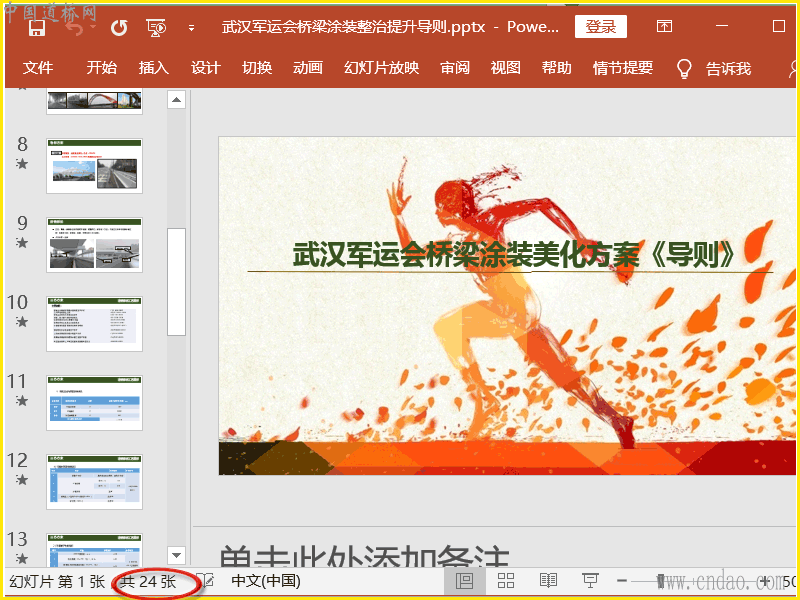Viewport: 800px width, 600px height.
Task: Launch Slide Show from status bar icon
Action: [591, 581]
